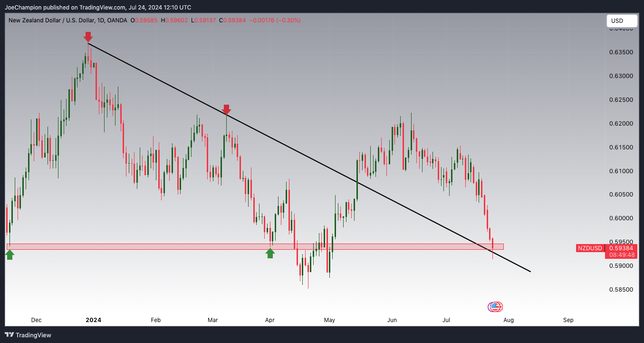Viewport: 644px width, 343px height.
Task: Click the 'Jul' label on the time axis
Action: pos(446,320)
